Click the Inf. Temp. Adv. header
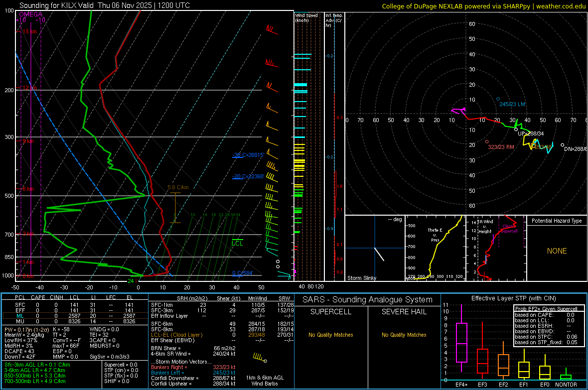This screenshot has width=588, height=390. click(334, 20)
